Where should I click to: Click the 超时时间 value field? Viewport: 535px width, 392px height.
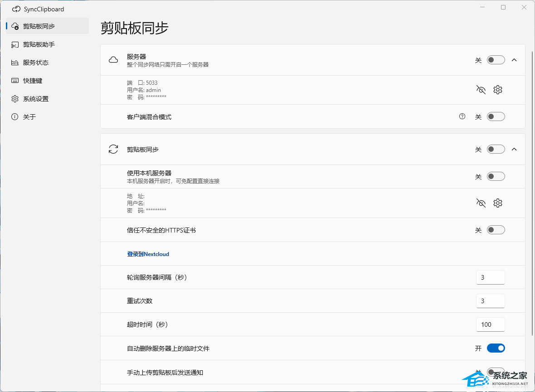(x=490, y=324)
